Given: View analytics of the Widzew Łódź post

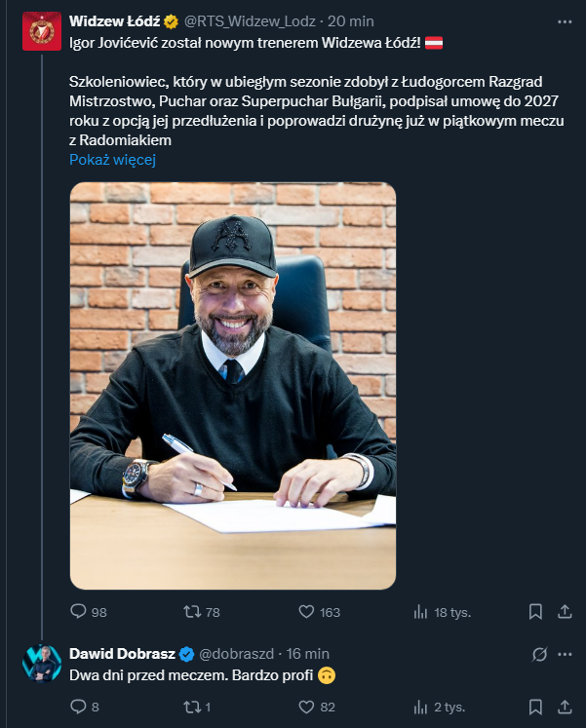Looking at the screenshot, I should [421, 612].
